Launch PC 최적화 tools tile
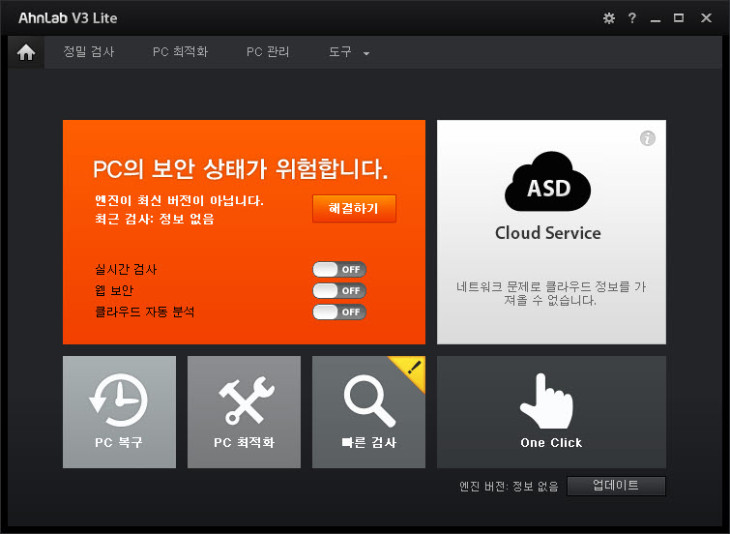The image size is (730, 534). [x=244, y=412]
